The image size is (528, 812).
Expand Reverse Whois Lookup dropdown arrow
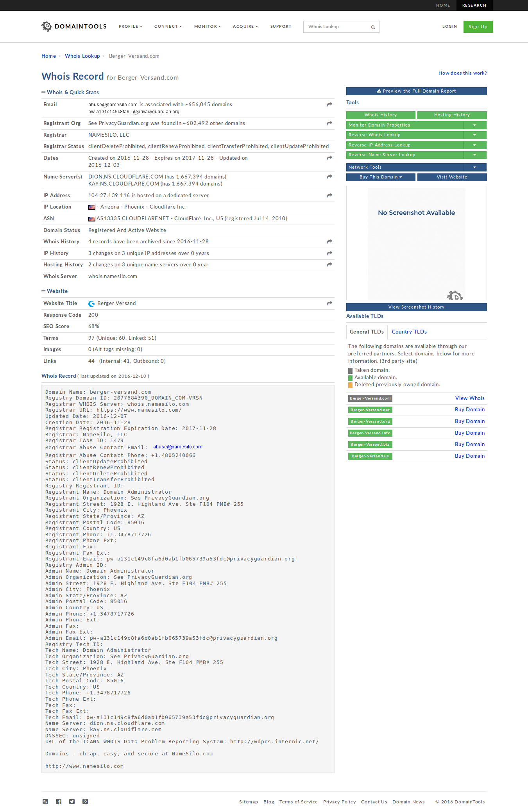click(x=474, y=135)
